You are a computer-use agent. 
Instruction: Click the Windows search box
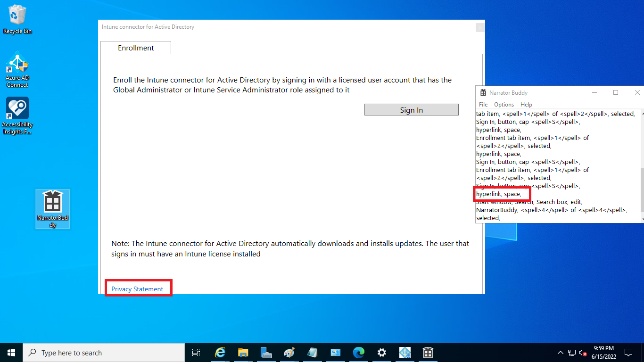click(104, 352)
